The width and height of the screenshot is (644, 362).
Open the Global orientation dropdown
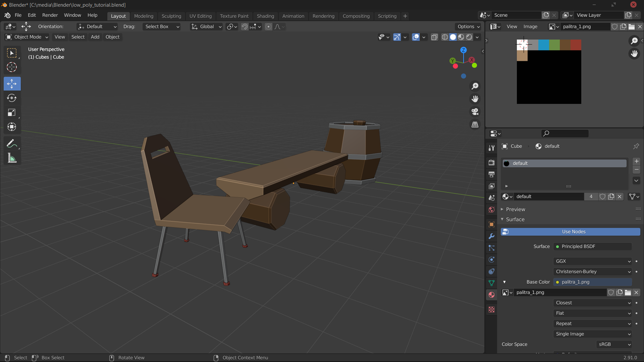pos(207,26)
